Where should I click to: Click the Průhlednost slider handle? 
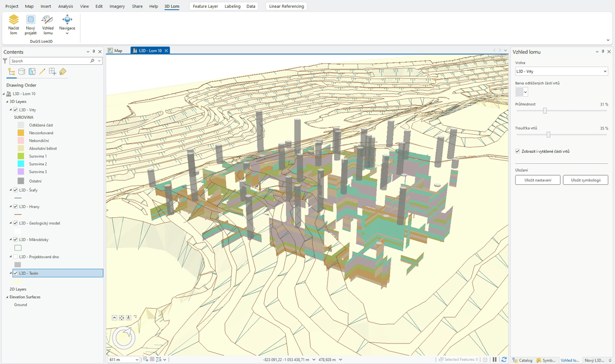pyautogui.click(x=545, y=111)
